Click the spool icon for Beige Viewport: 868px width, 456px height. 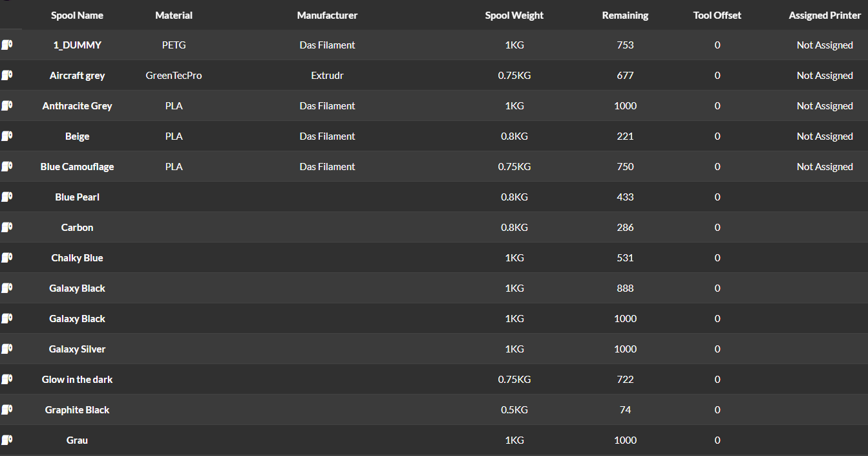6,136
